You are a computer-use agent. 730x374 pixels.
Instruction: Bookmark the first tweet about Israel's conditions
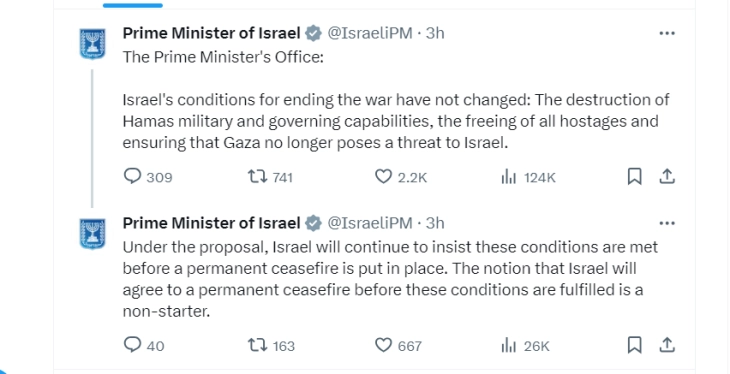click(x=635, y=177)
